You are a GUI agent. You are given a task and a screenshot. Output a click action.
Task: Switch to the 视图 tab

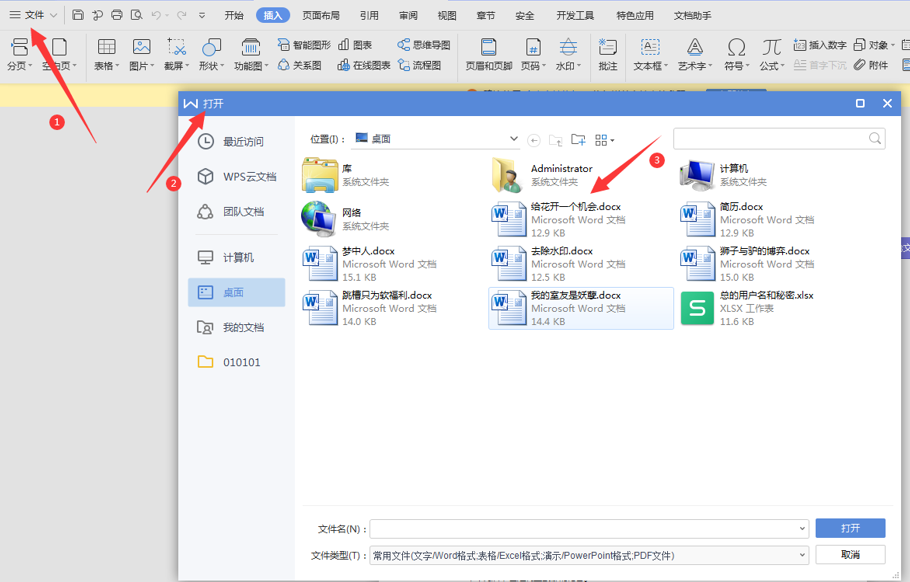pyautogui.click(x=447, y=16)
